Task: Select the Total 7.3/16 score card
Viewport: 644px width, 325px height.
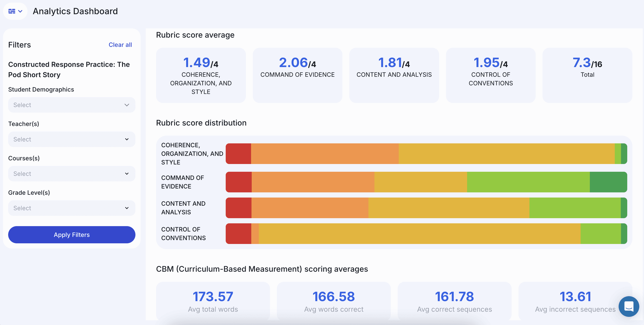Action: (587, 75)
